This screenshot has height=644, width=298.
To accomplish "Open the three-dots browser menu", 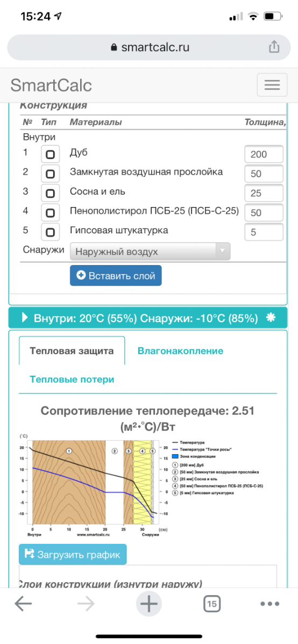I will click(270, 604).
